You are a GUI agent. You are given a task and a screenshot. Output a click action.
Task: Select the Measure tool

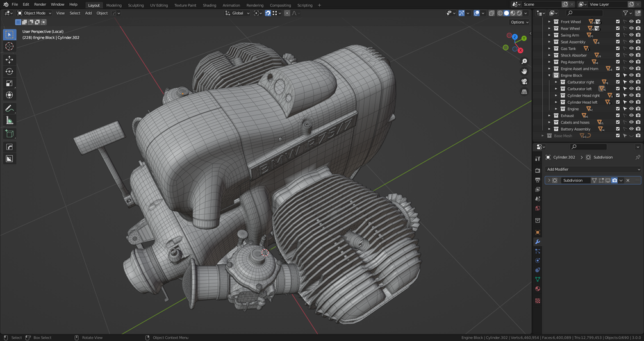click(x=10, y=121)
